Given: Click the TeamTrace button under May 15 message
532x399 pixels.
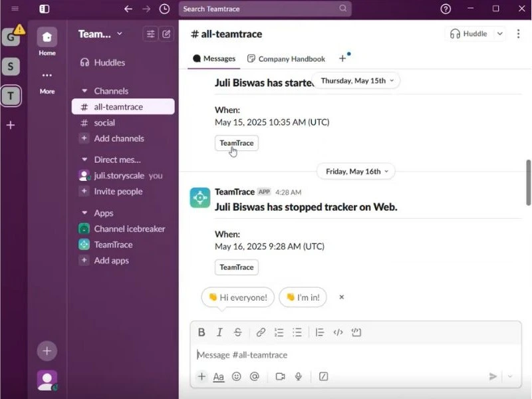Looking at the screenshot, I should [237, 143].
